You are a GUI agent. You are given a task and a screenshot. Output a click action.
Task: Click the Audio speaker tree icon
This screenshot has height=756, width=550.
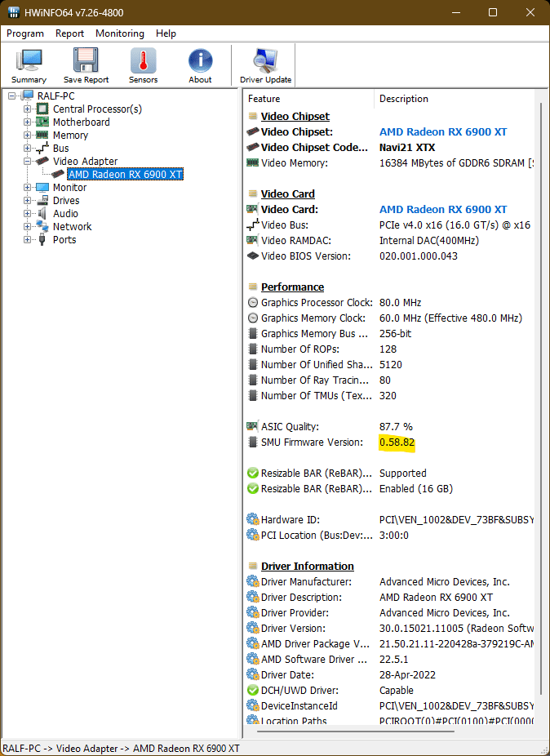click(x=43, y=213)
